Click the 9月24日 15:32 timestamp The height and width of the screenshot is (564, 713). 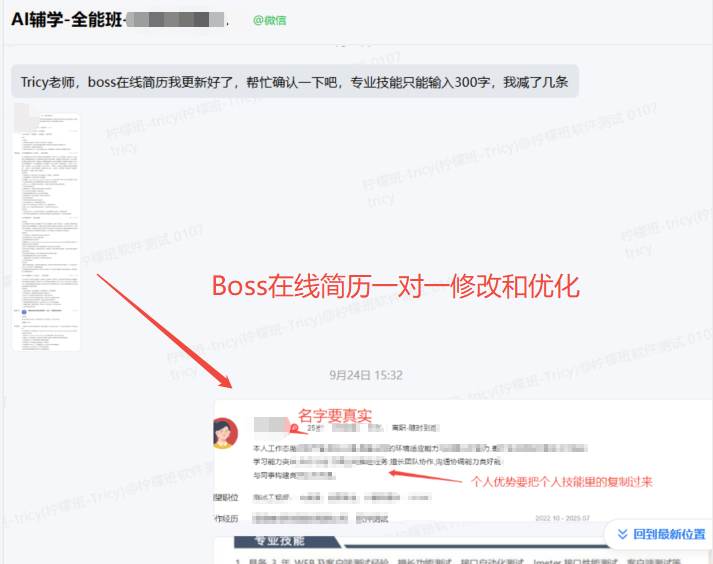366,375
